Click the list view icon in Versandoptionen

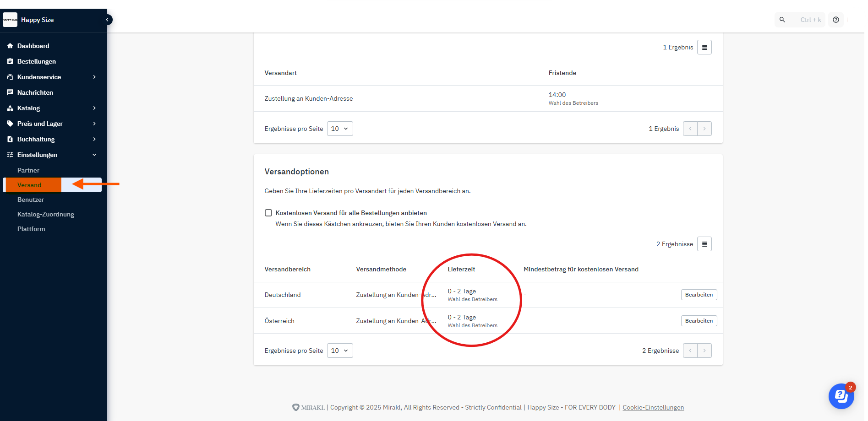[x=704, y=244]
